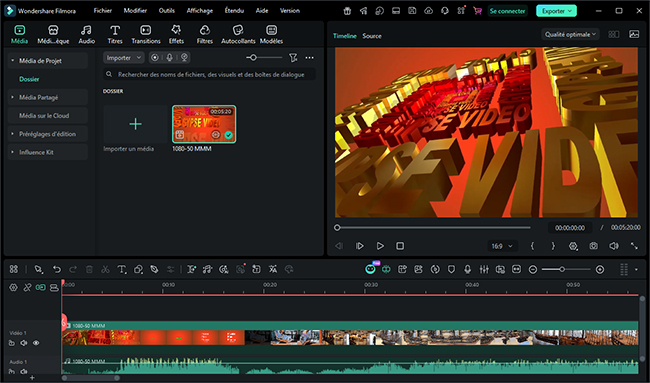
Task: Open the Effets tab
Action: (176, 34)
